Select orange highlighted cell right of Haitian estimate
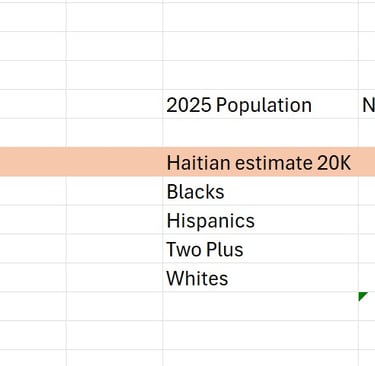 [367, 162]
